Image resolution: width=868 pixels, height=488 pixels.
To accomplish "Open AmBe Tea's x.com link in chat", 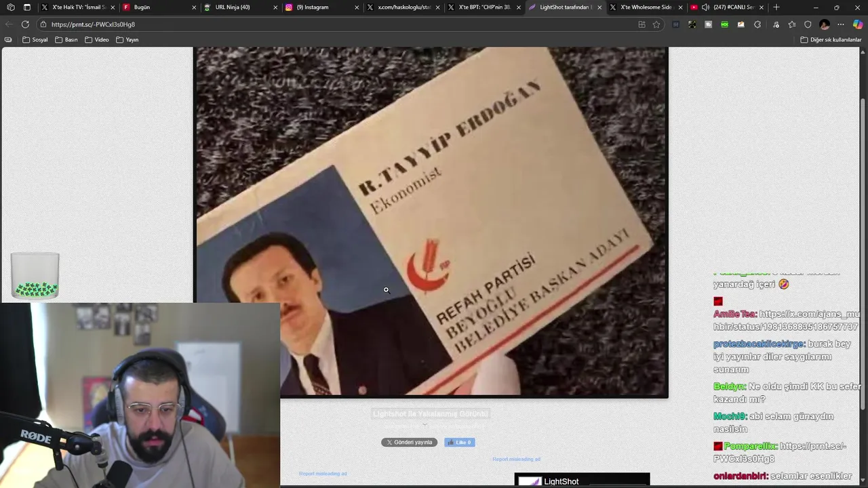I will click(786, 321).
